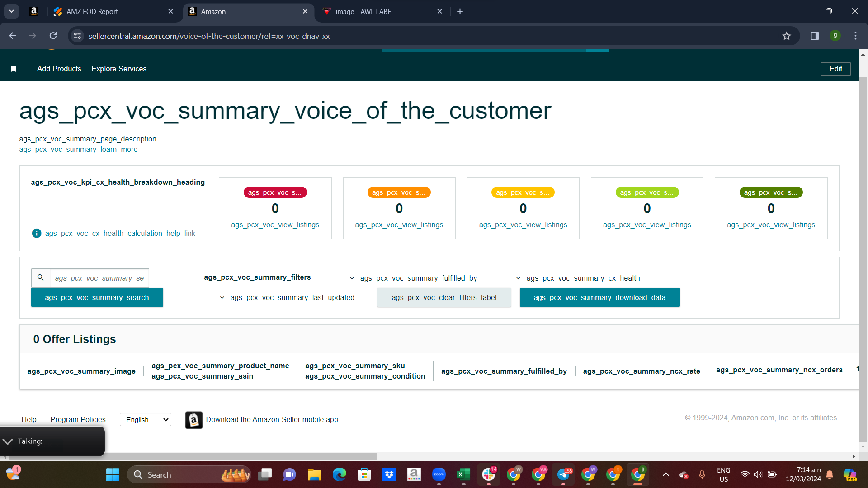Open Amazon app in taskbar
This screenshot has height=488, width=868.
pyautogui.click(x=414, y=474)
